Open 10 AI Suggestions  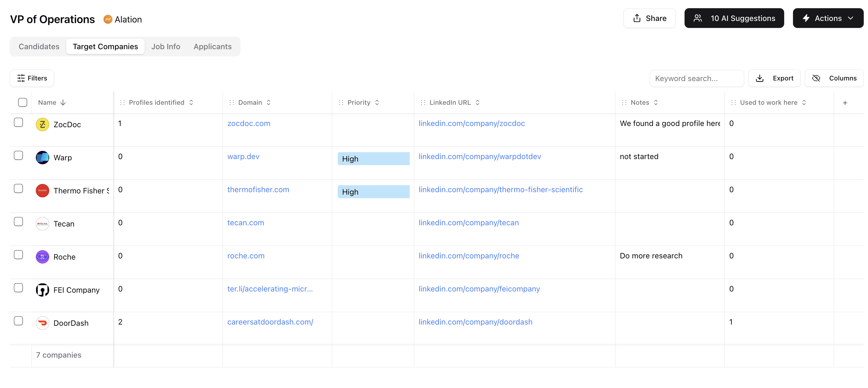click(x=734, y=18)
